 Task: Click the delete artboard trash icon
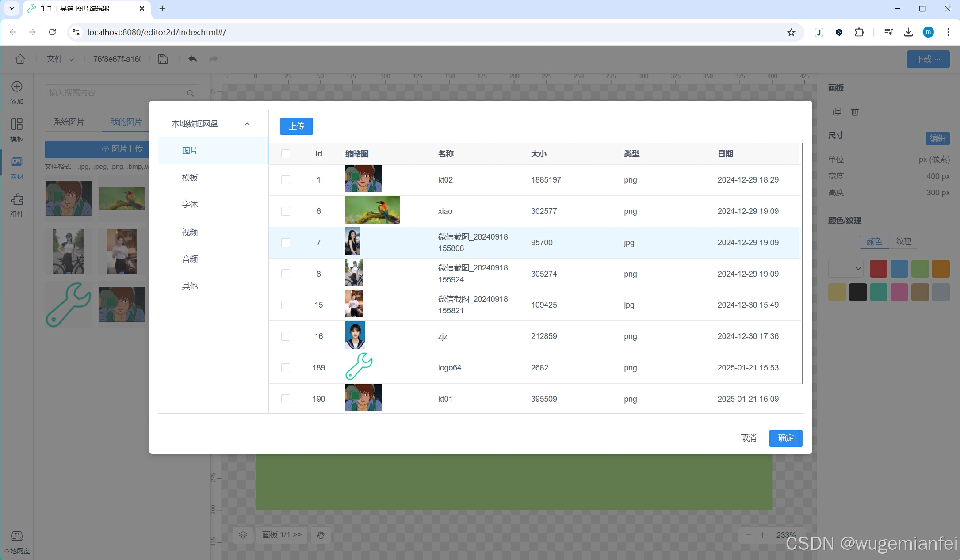tap(855, 112)
